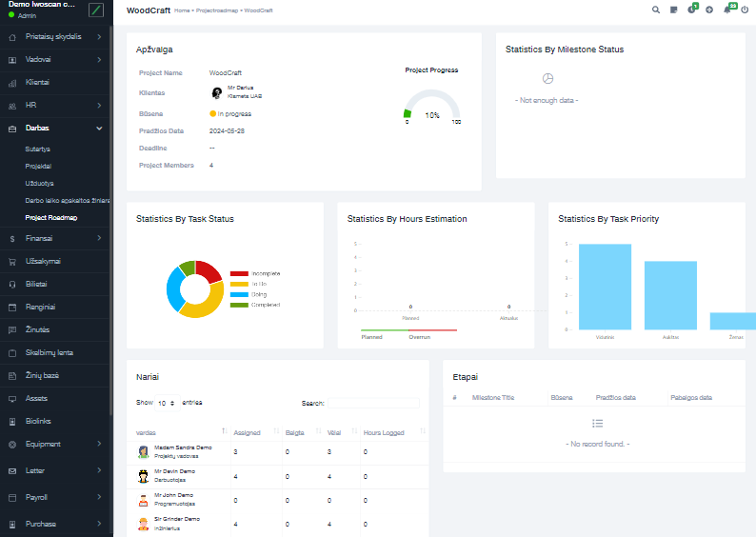Open Užduotys in the sidebar
This screenshot has height=537, width=756.
click(x=40, y=183)
